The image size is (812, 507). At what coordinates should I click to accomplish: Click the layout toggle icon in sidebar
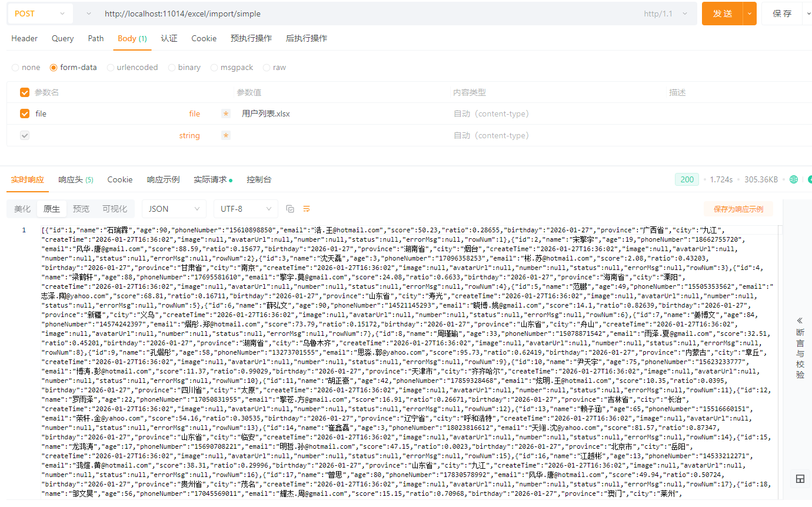tap(800, 479)
